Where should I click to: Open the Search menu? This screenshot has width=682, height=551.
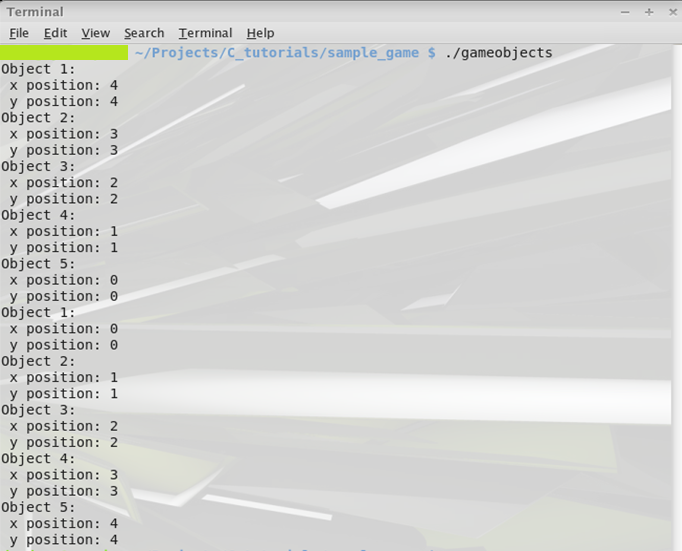click(144, 33)
